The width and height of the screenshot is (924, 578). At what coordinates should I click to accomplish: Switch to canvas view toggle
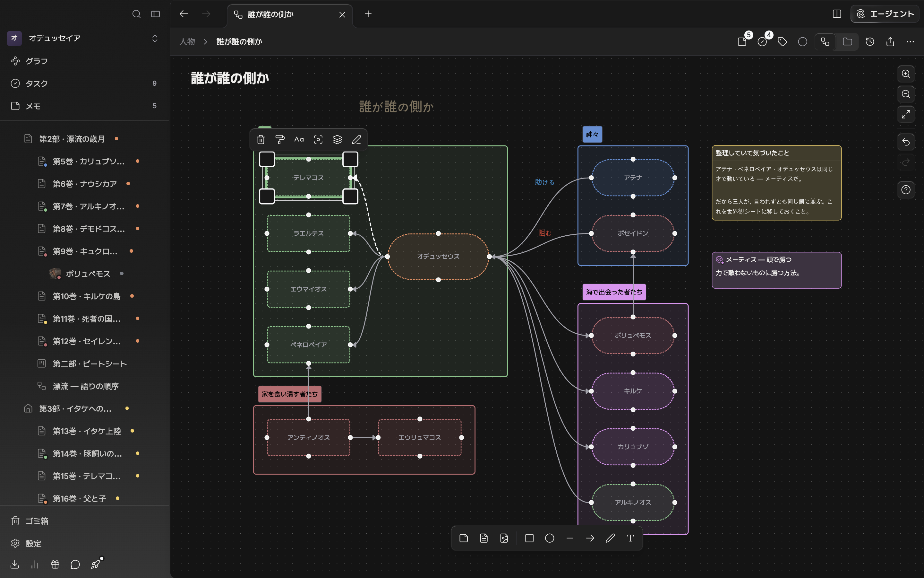[825, 42]
